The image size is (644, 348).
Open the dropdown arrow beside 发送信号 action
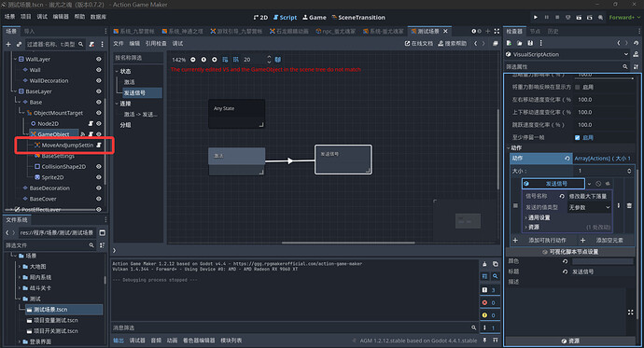click(589, 184)
